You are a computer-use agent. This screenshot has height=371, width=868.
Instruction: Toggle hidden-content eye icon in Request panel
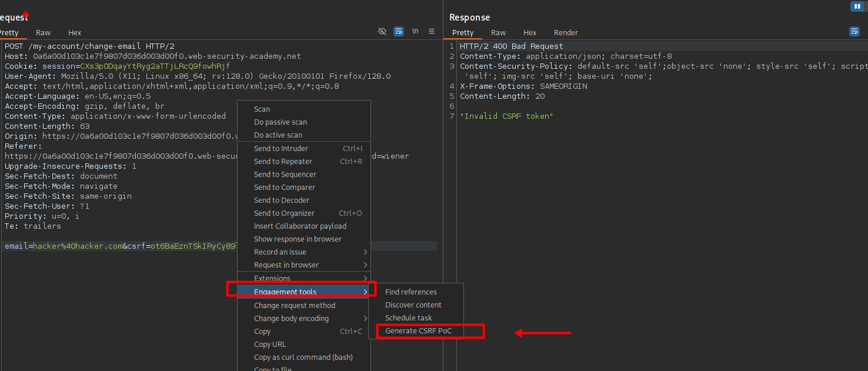click(382, 31)
